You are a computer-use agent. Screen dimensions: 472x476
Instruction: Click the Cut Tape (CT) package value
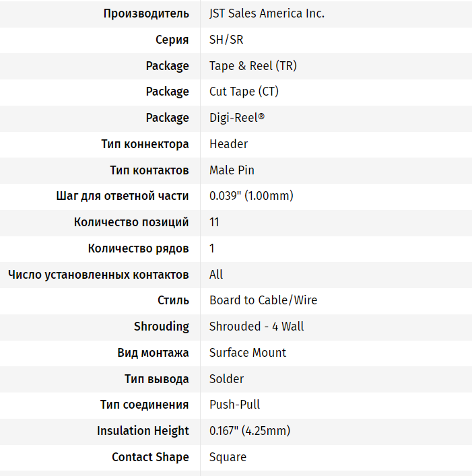coord(244,92)
